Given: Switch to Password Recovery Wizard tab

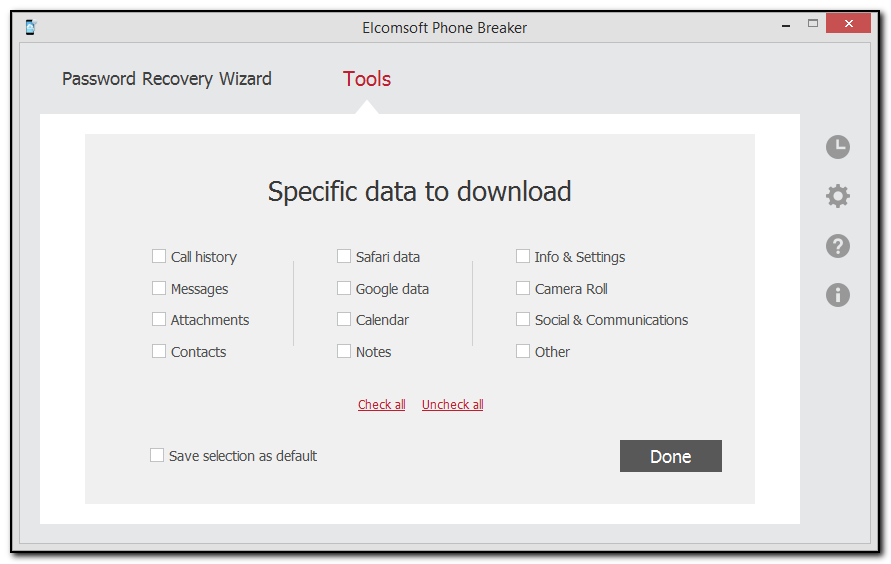Looking at the screenshot, I should point(167,79).
